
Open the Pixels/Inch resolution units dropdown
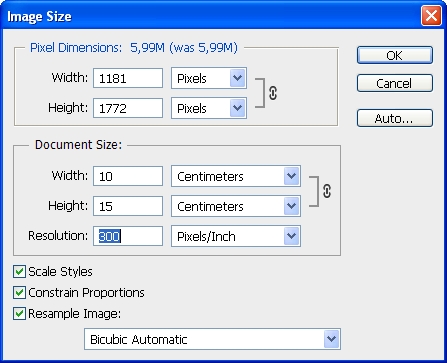(236, 236)
